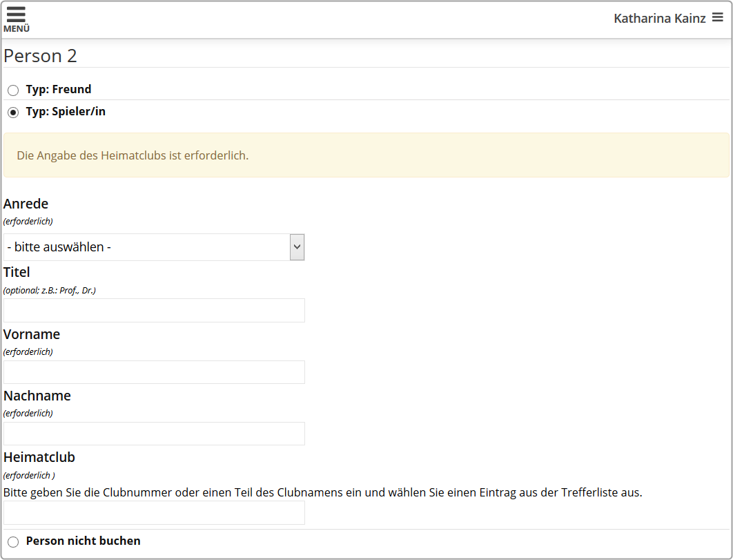Screen dimensions: 733x560
Task: Click into the Heimatclub search field
Action: 154,513
